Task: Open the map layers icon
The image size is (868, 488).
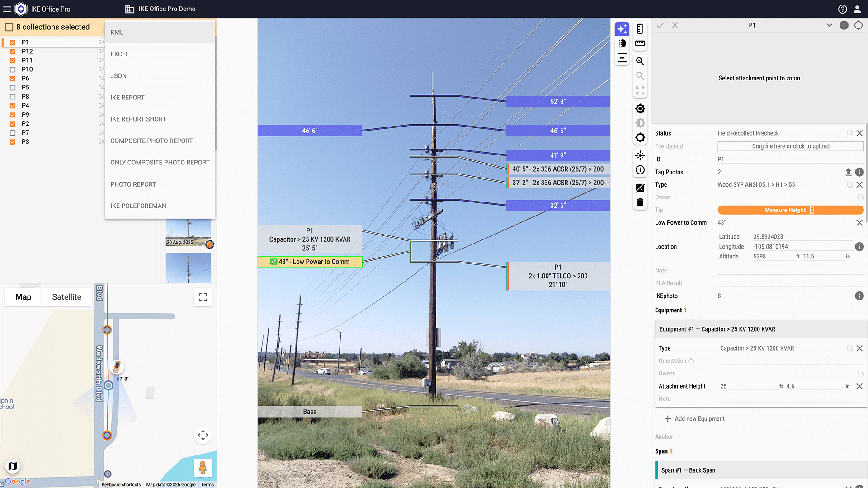Action: pyautogui.click(x=13, y=466)
